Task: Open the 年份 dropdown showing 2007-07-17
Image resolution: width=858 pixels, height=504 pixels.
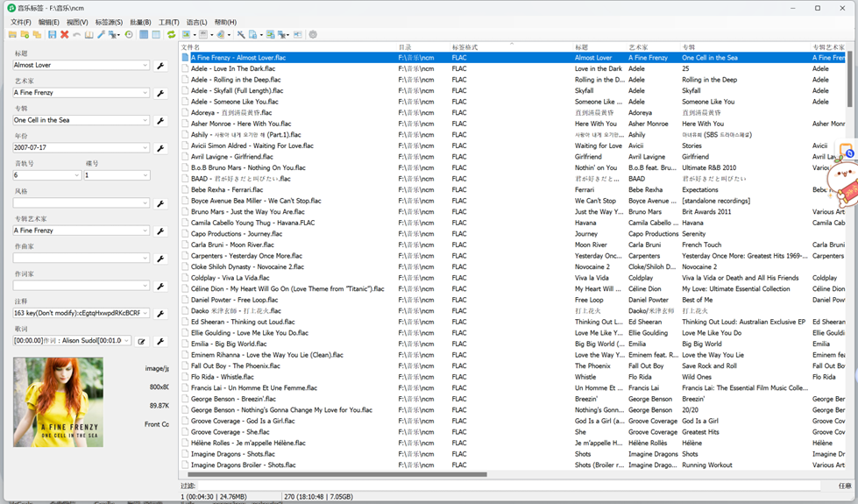Action: click(x=145, y=148)
